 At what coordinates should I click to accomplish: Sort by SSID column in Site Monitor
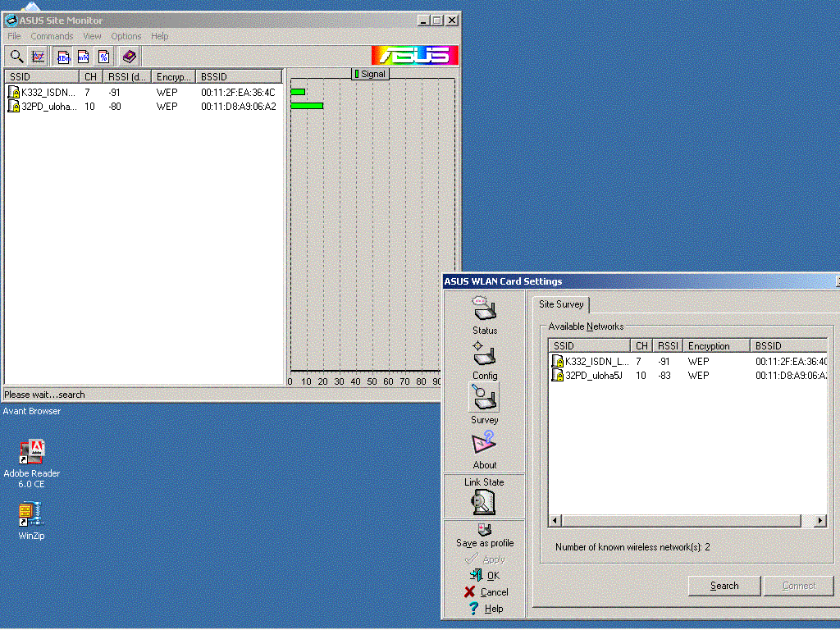pyautogui.click(x=42, y=76)
